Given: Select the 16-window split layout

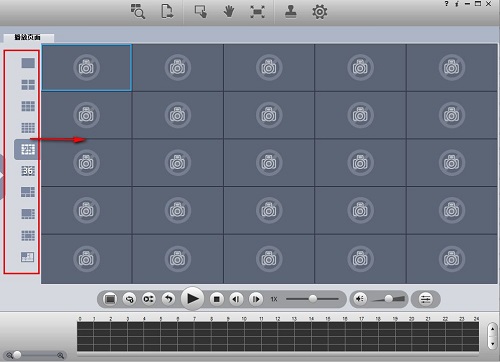Looking at the screenshot, I should click(x=28, y=128).
